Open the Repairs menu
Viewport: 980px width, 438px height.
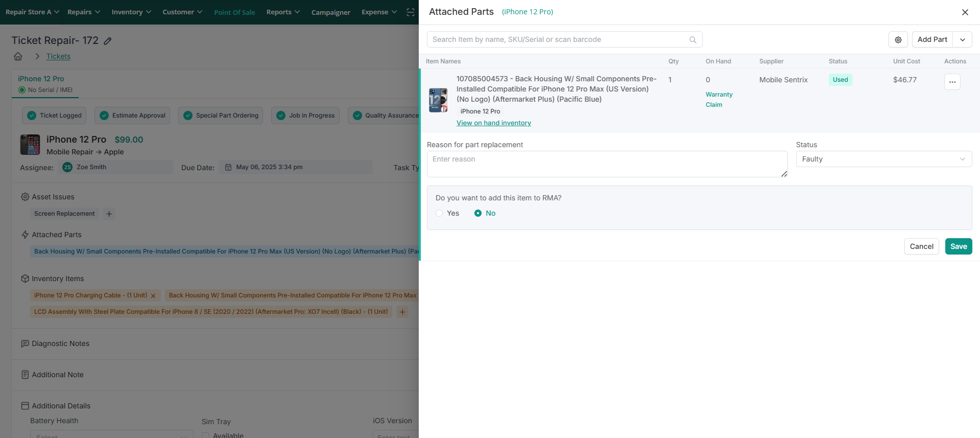tap(84, 12)
